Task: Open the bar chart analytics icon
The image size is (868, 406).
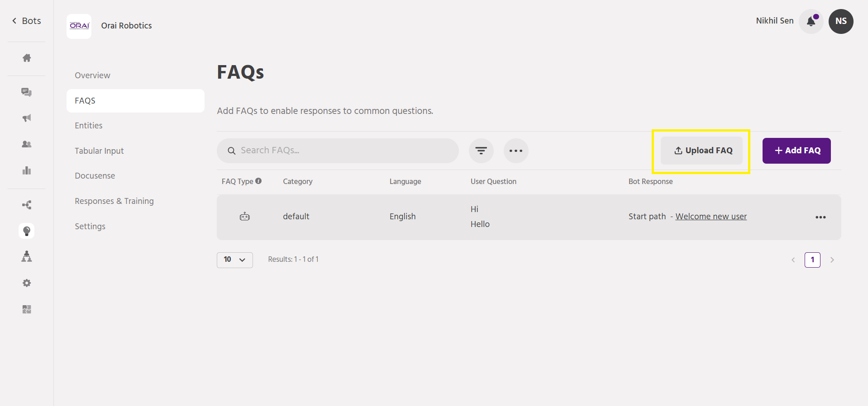Action: tap(27, 170)
